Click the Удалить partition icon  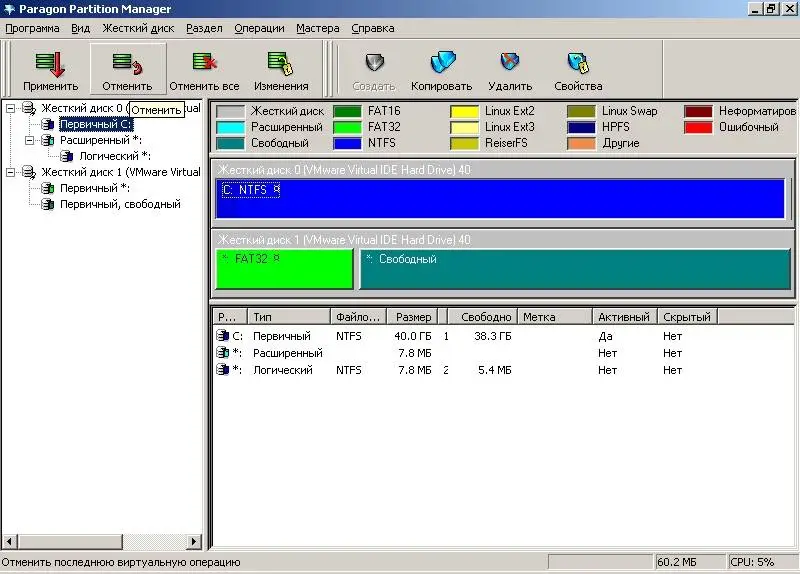pos(510,62)
